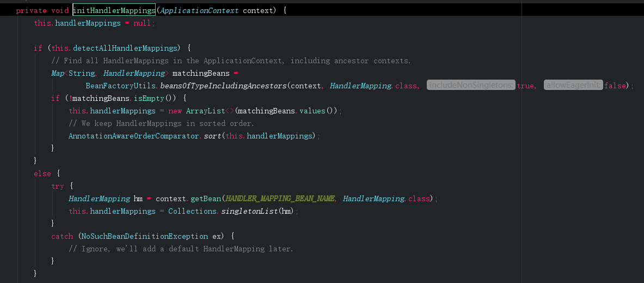
Task: Click the "Ignore, we'll add a default" comment
Action: [x=181, y=249]
